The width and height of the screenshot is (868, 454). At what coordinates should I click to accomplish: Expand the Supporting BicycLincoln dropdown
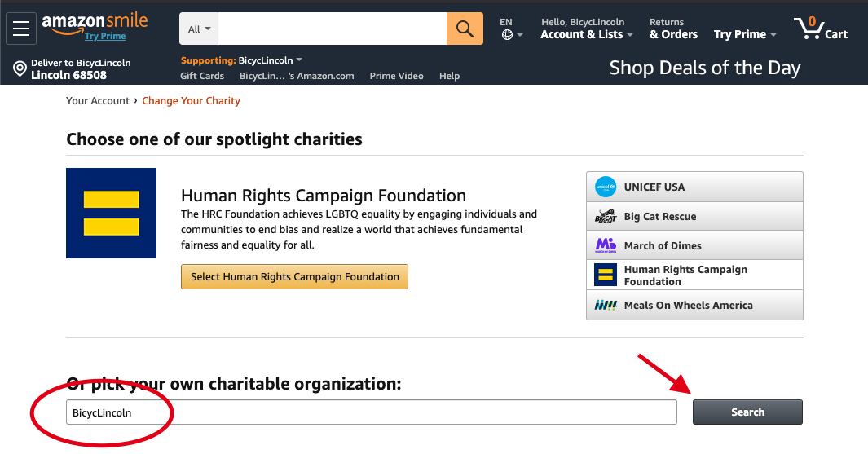click(241, 60)
